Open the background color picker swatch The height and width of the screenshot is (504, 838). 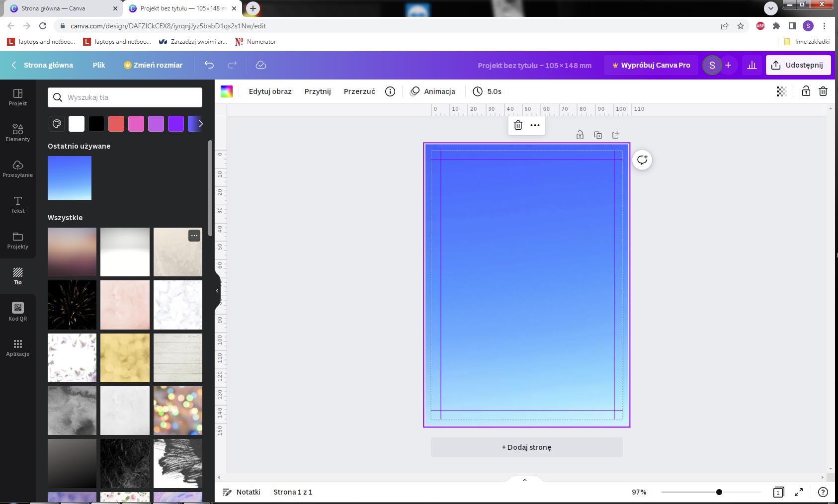(x=227, y=91)
